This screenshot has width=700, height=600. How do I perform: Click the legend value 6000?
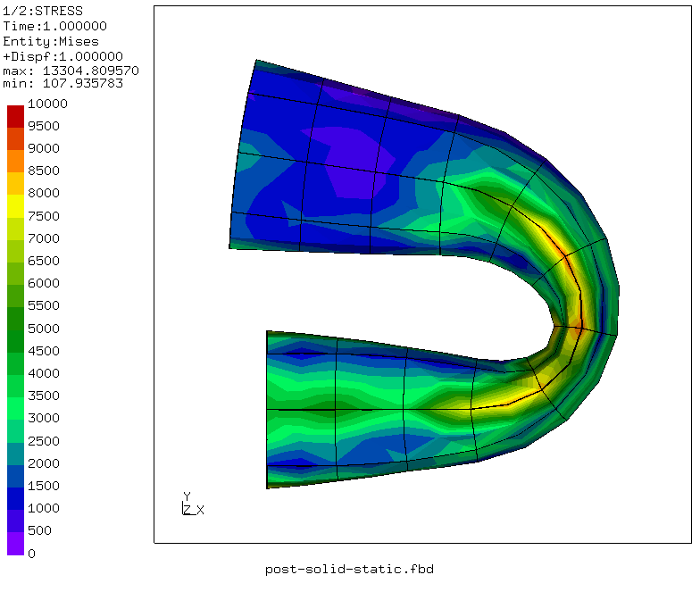(x=43, y=283)
